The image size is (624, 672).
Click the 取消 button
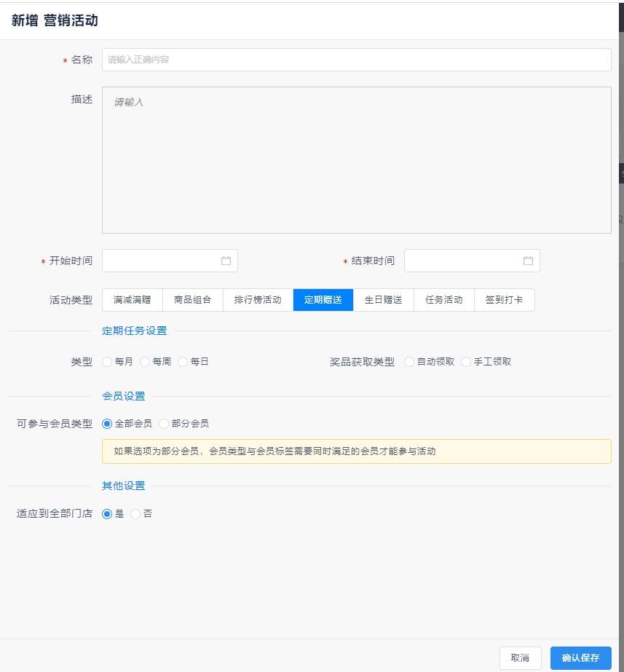tap(521, 658)
